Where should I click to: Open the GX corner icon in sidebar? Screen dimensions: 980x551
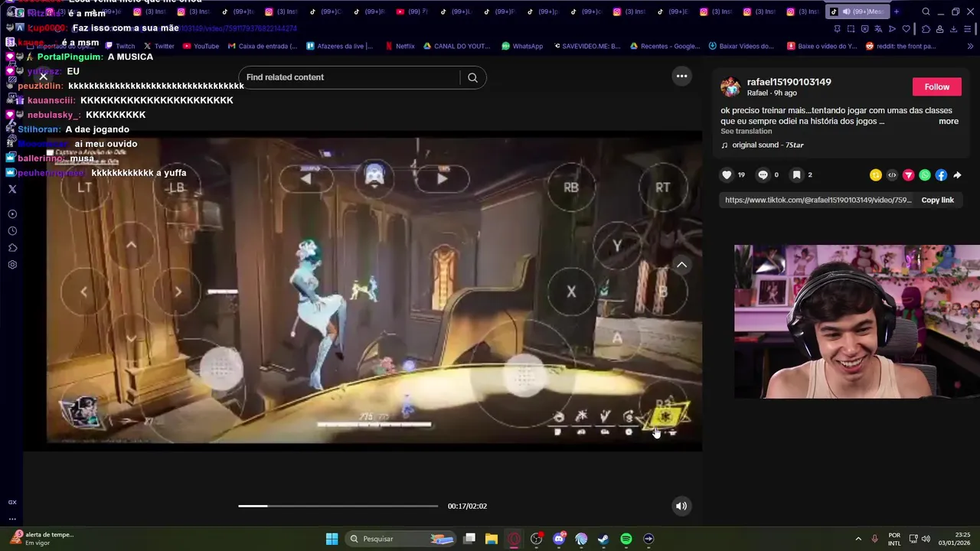pos(12,502)
